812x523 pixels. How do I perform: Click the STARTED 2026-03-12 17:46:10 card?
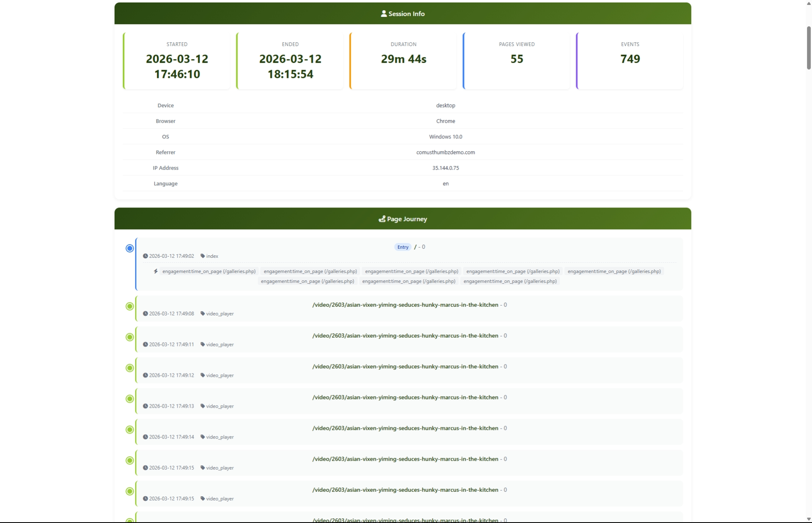coord(176,60)
